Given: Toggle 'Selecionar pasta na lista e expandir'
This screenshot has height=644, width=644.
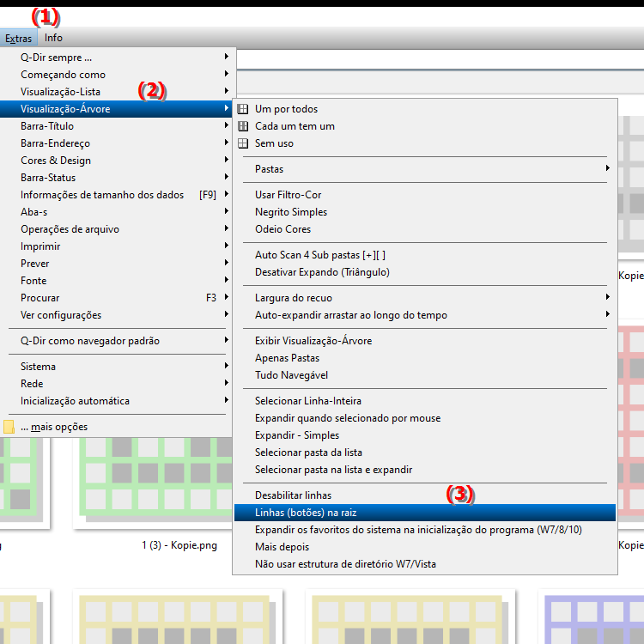Looking at the screenshot, I should [425, 470].
